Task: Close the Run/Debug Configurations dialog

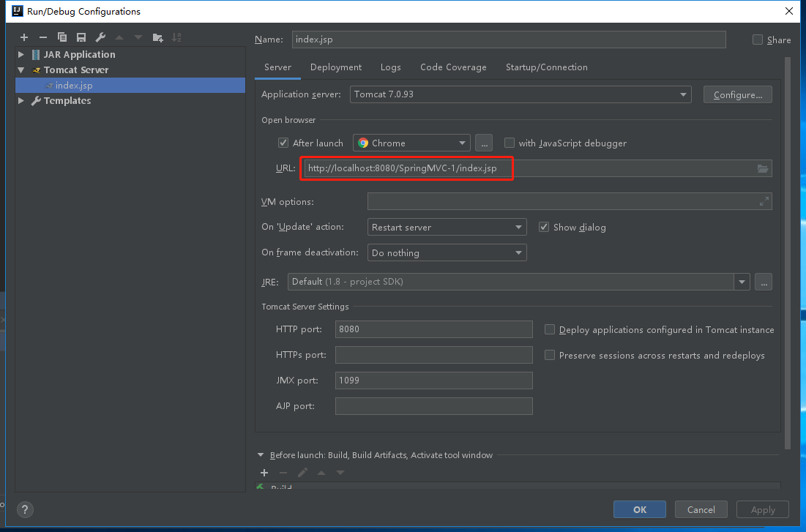Action: pos(789,11)
